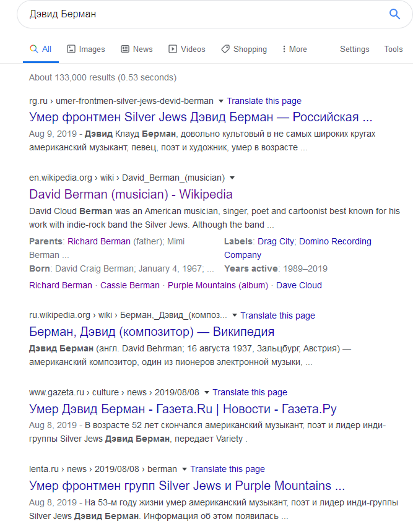Open the Purple Mountains (album) link

click(x=218, y=285)
